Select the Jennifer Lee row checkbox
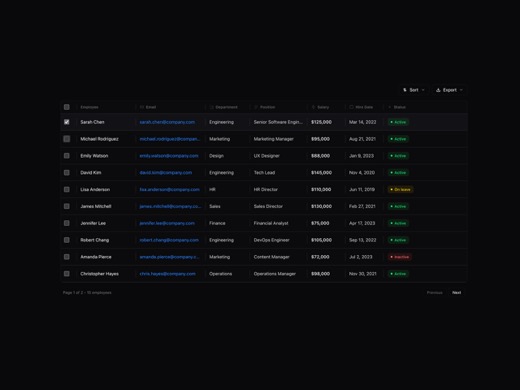 pyautogui.click(x=67, y=223)
